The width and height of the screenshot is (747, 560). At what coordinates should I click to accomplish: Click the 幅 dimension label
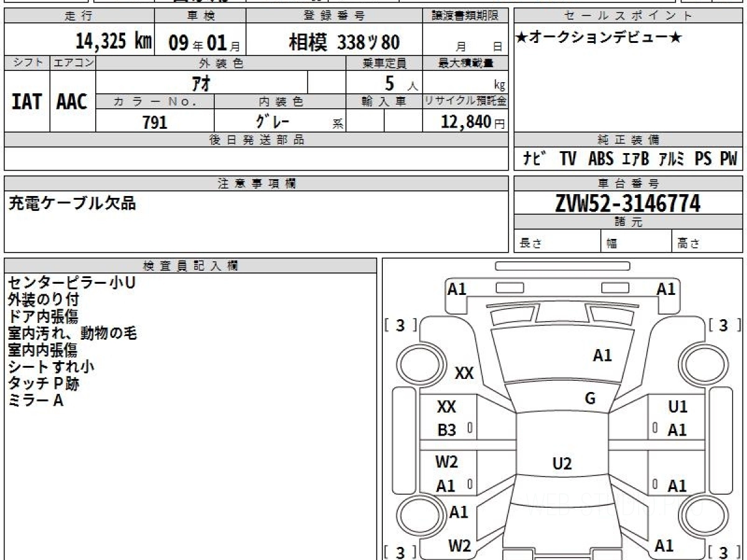point(612,244)
